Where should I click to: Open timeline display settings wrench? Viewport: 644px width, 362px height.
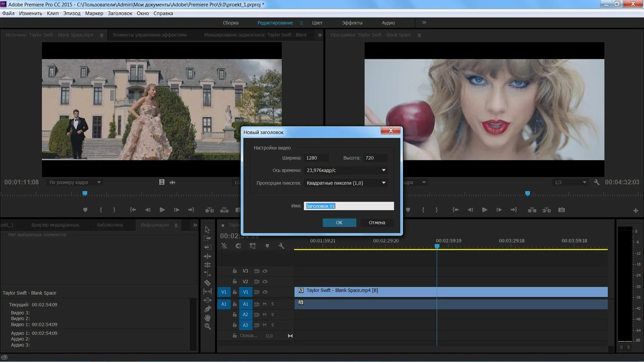pos(281,246)
